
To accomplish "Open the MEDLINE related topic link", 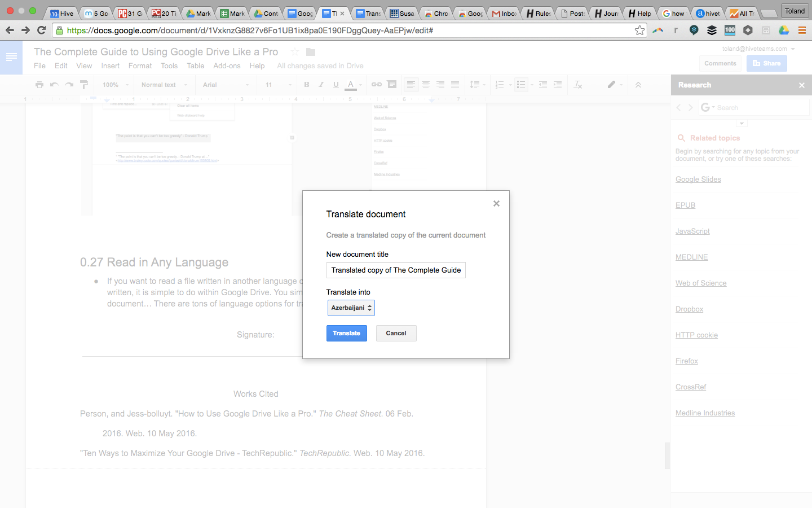I will [x=691, y=257].
